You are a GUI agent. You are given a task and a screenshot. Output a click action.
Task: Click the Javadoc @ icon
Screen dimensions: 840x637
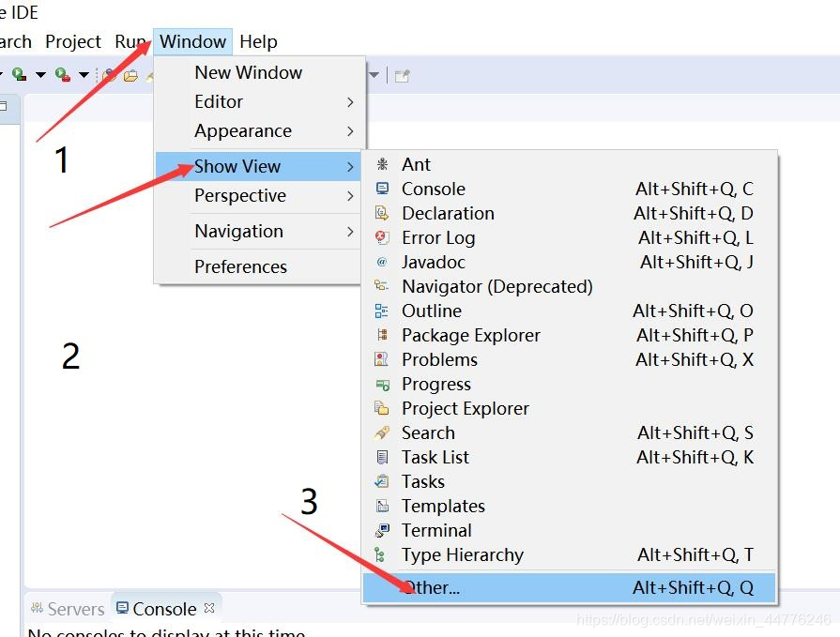coord(382,262)
